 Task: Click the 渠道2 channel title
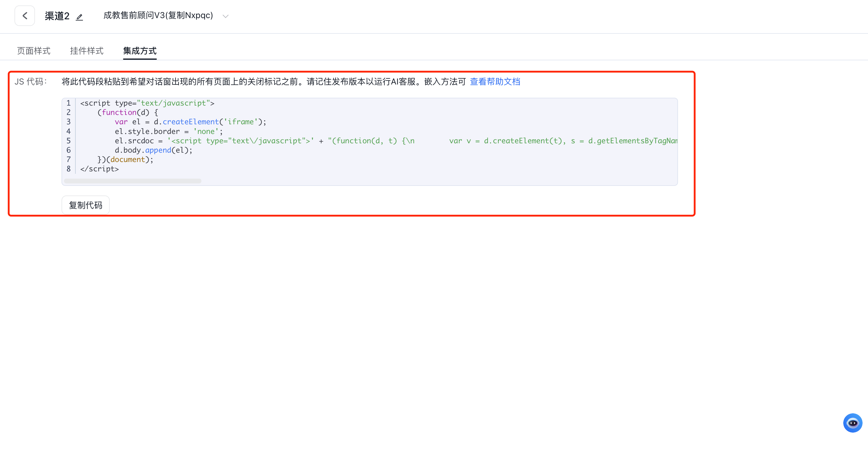coord(57,16)
